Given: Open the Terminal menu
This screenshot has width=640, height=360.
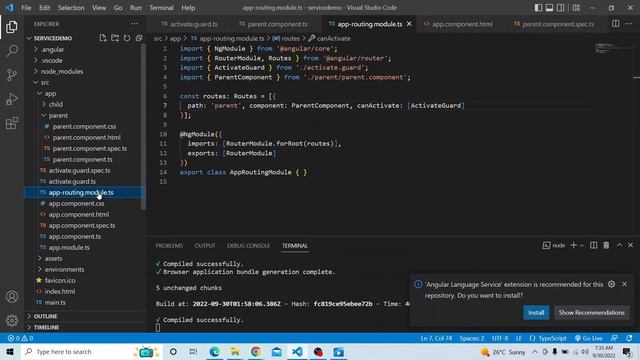Looking at the screenshot, I should pyautogui.click(x=161, y=8).
